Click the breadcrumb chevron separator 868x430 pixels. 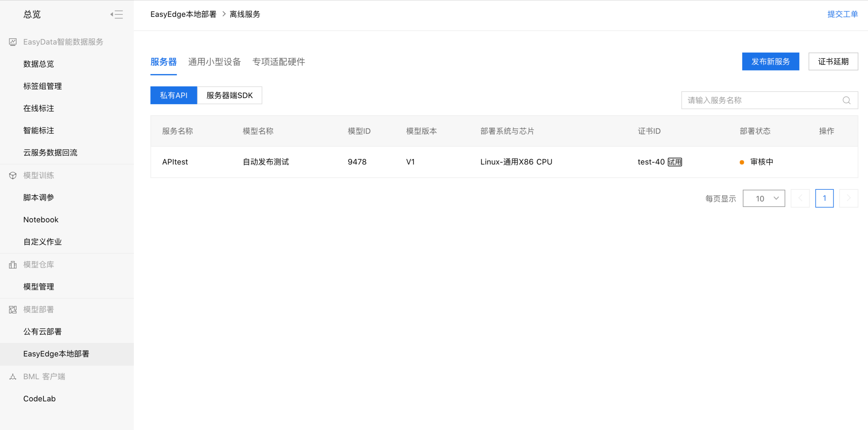pos(224,14)
